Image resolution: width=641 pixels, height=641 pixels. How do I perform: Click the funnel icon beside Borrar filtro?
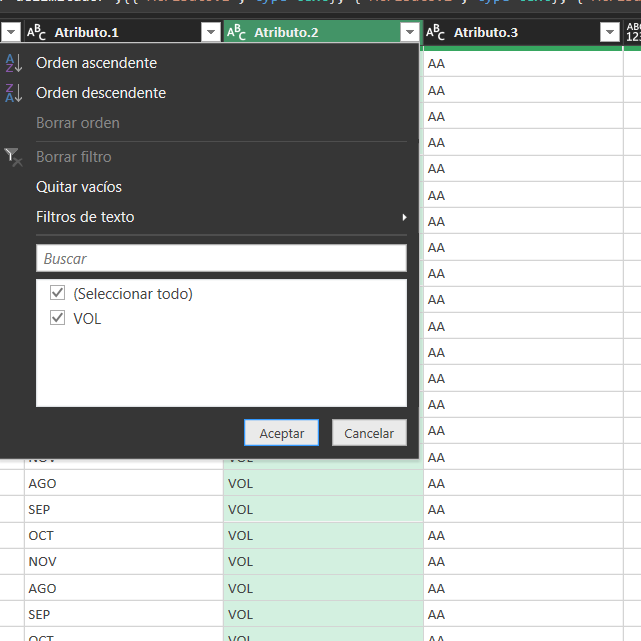pyautogui.click(x=13, y=156)
